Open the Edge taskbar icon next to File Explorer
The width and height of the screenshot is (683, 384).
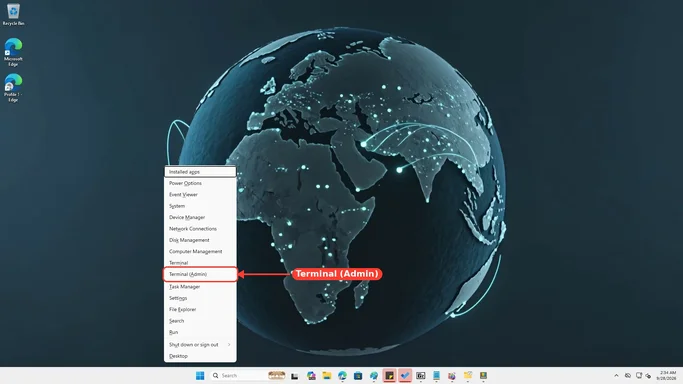click(x=342, y=375)
